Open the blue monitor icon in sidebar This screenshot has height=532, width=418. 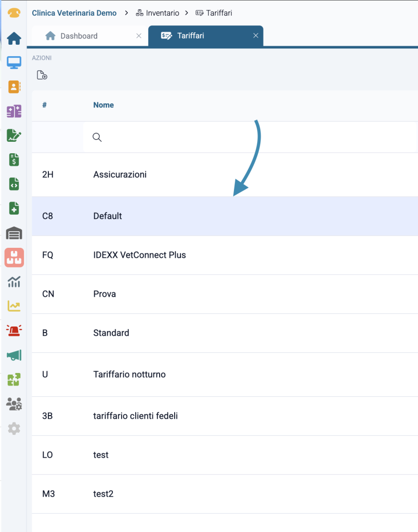click(x=14, y=63)
